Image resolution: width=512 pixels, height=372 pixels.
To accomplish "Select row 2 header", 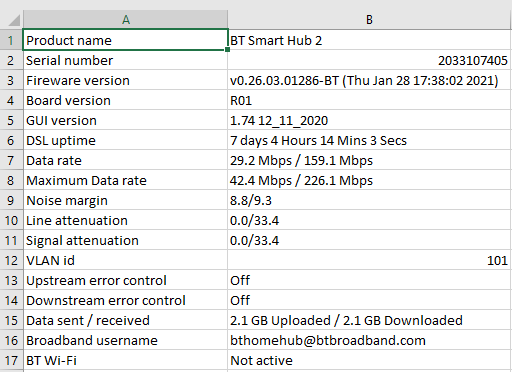I will click(11, 60).
